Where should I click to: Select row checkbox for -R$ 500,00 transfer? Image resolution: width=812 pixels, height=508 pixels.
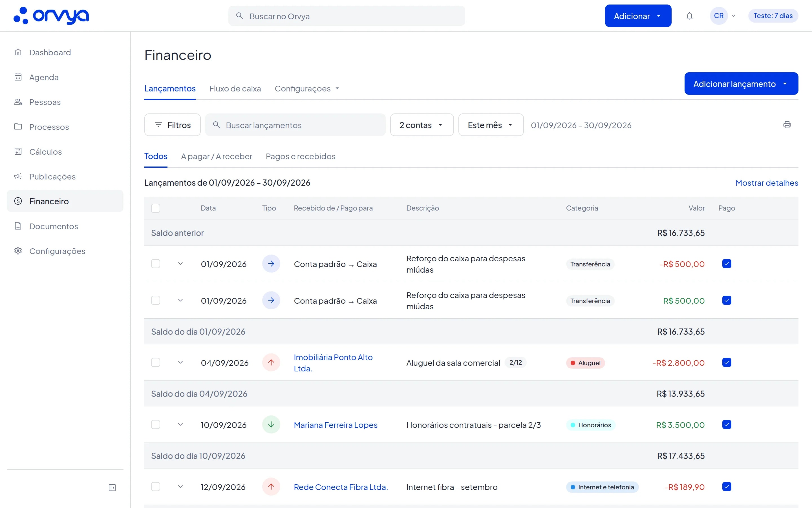click(156, 264)
